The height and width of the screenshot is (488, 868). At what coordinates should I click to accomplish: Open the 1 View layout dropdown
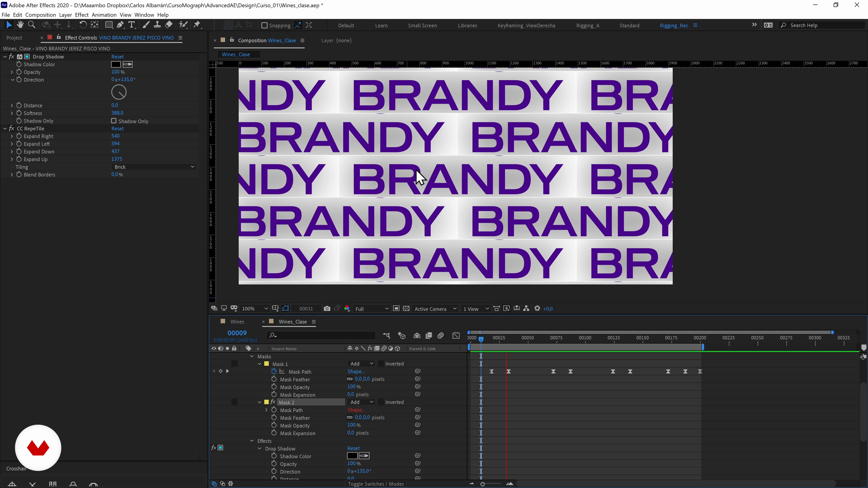(476, 309)
